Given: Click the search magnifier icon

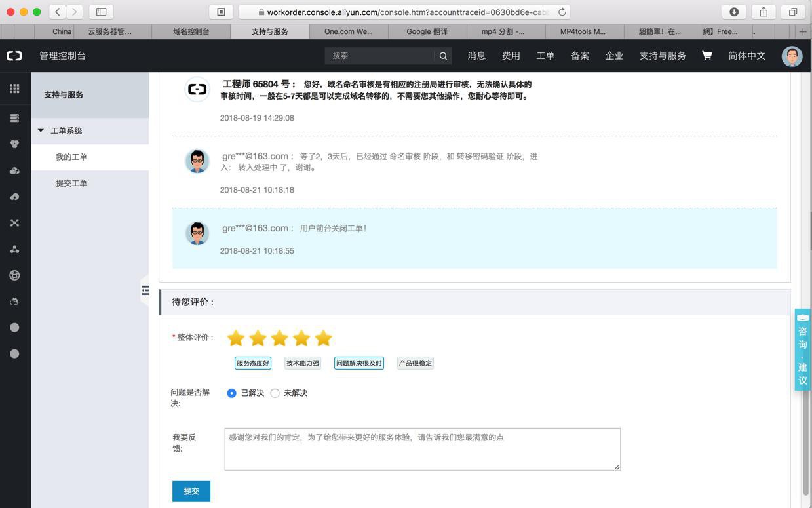Looking at the screenshot, I should (443, 56).
